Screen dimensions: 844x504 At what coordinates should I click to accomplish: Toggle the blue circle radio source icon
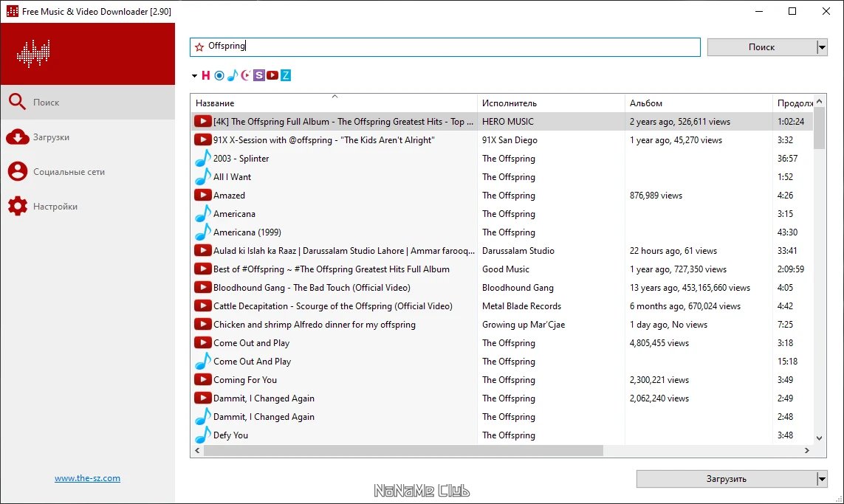click(219, 75)
